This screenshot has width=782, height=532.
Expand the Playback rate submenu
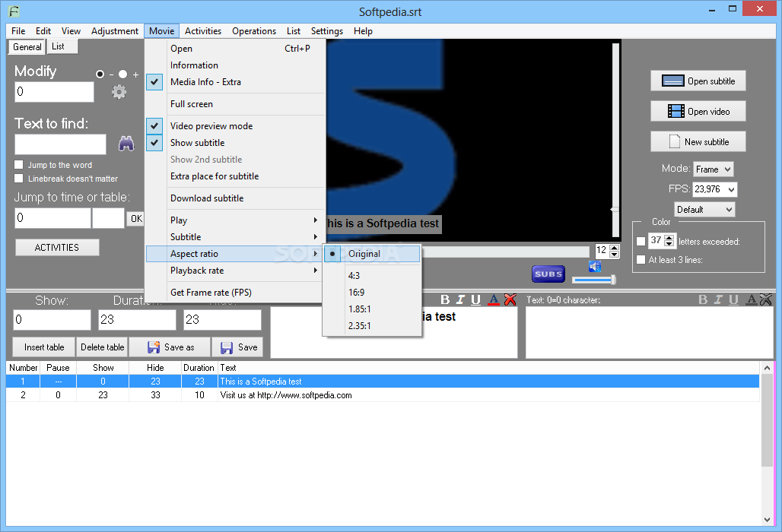click(x=235, y=271)
